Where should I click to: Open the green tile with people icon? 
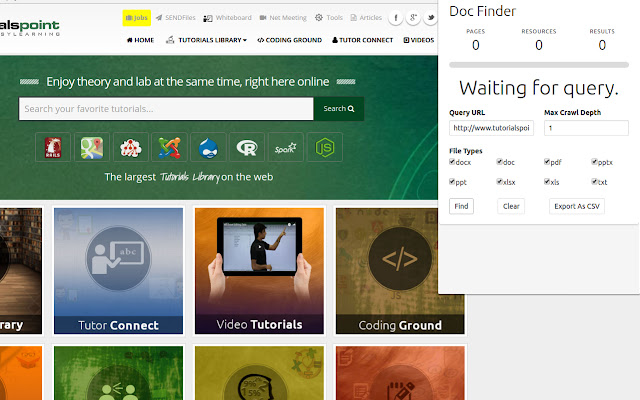[x=118, y=373]
